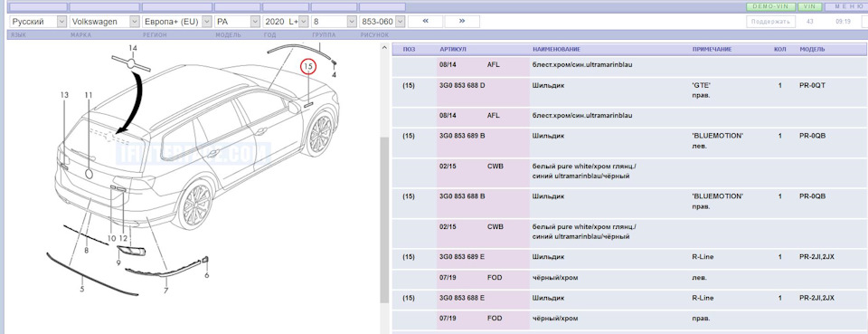Select callout number 8 in the diagram

tap(87, 251)
